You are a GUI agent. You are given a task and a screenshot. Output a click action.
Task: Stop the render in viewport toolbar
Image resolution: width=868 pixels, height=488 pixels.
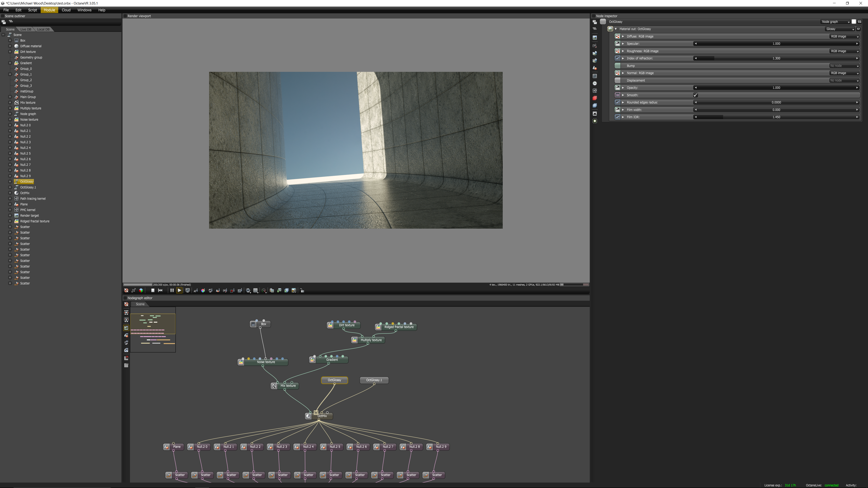coord(153,290)
